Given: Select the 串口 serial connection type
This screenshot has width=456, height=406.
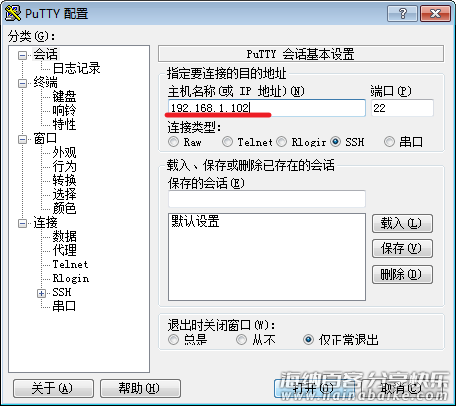Looking at the screenshot, I should coord(389,142).
